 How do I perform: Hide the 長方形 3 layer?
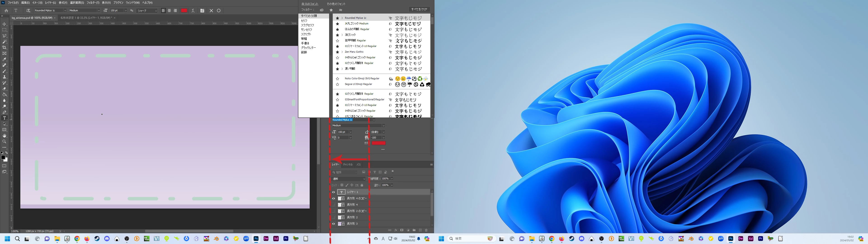(334, 224)
